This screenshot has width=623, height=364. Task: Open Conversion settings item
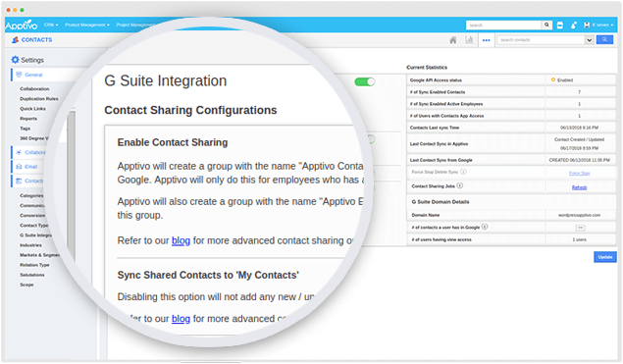tap(32, 216)
